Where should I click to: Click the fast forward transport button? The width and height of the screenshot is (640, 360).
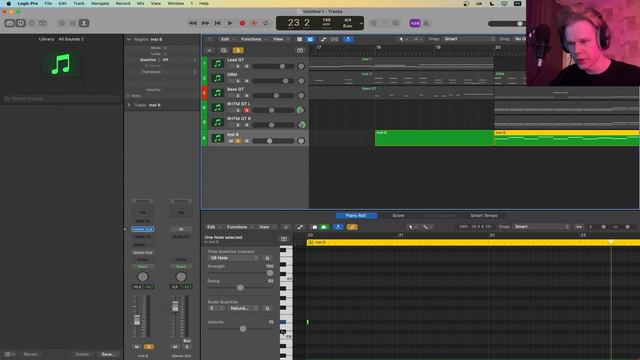(205, 23)
